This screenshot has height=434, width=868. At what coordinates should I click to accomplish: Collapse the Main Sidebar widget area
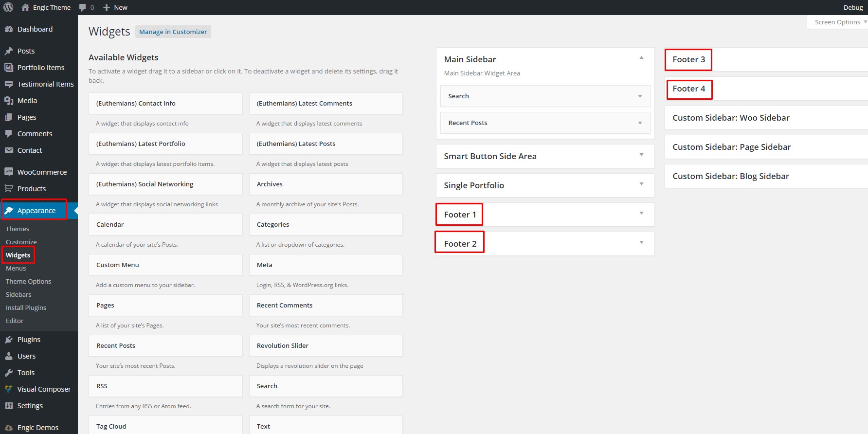641,58
